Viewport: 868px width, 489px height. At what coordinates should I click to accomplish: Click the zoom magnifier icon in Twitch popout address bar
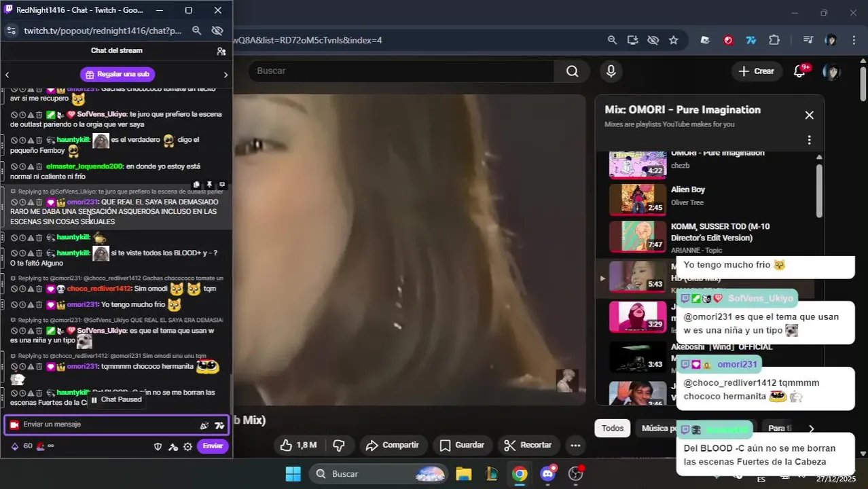196,31
